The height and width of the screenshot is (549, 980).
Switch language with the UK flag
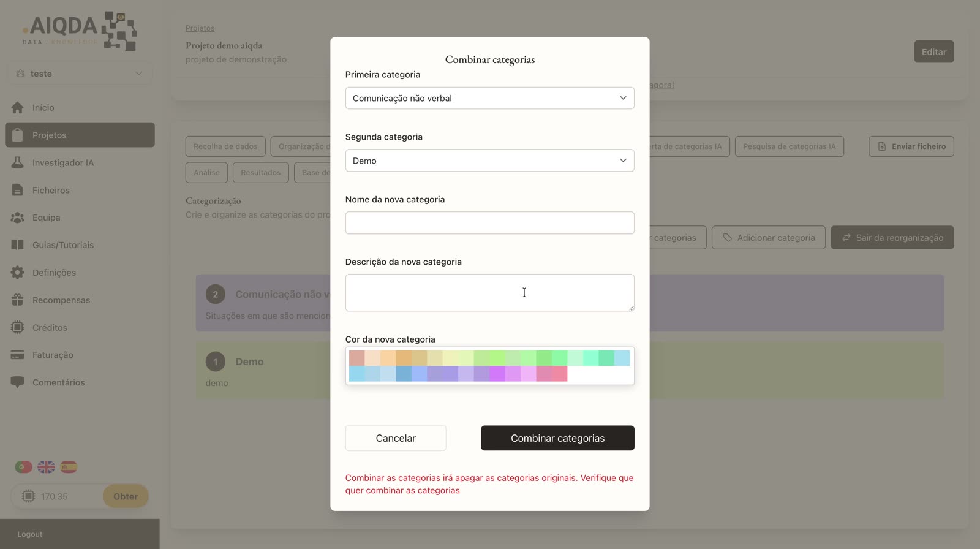pyautogui.click(x=46, y=467)
